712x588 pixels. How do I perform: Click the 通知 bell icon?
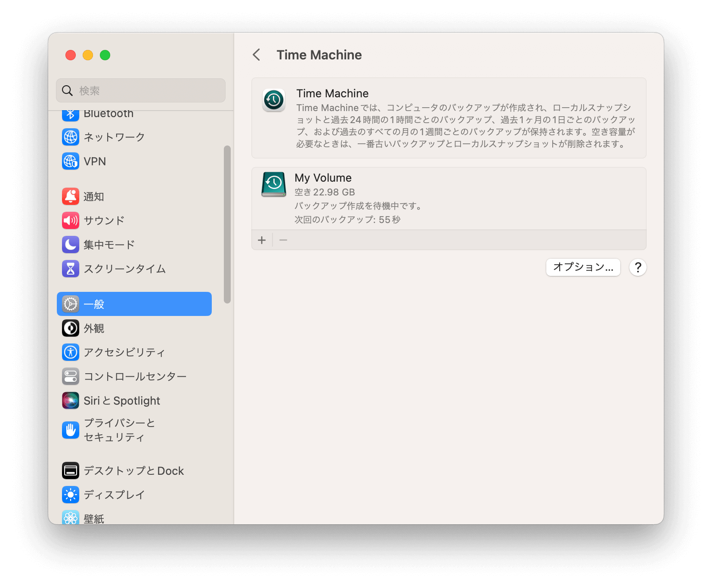[x=71, y=196]
